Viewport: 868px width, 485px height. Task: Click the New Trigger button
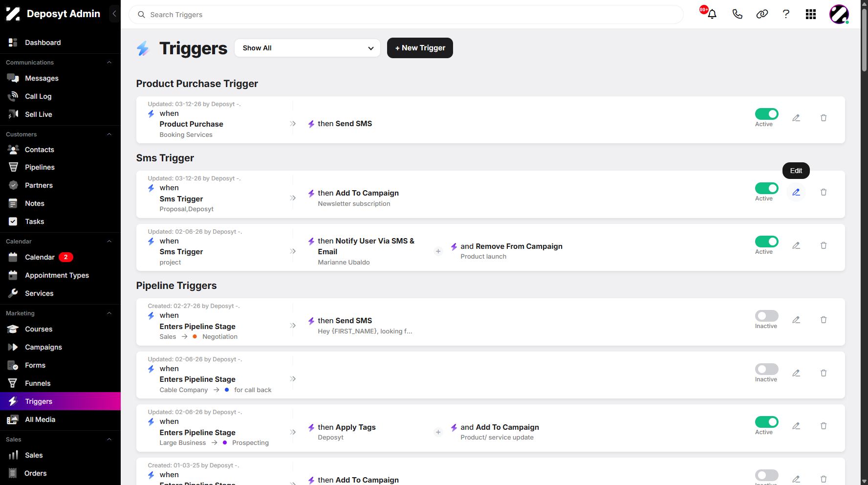pos(420,48)
